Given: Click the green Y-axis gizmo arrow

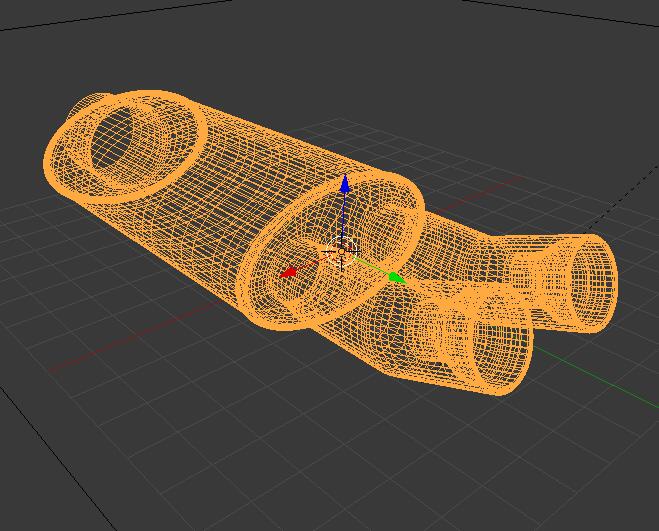Looking at the screenshot, I should pos(396,277).
